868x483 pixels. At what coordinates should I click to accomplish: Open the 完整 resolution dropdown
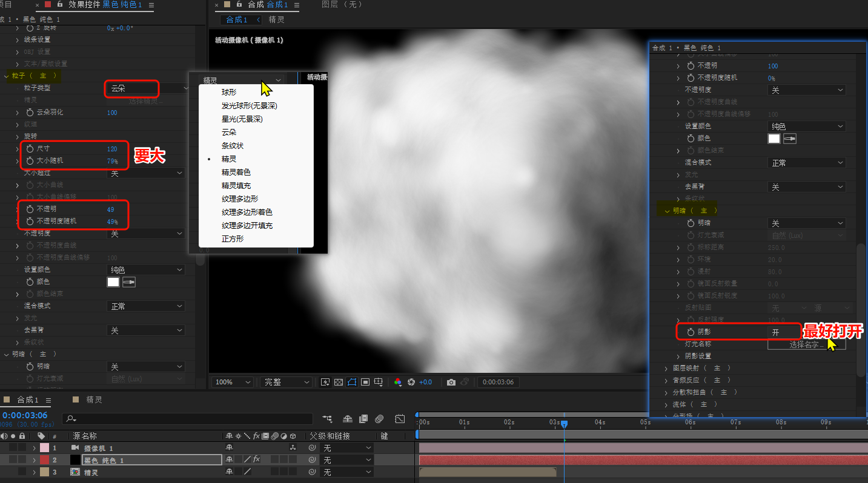tap(286, 382)
